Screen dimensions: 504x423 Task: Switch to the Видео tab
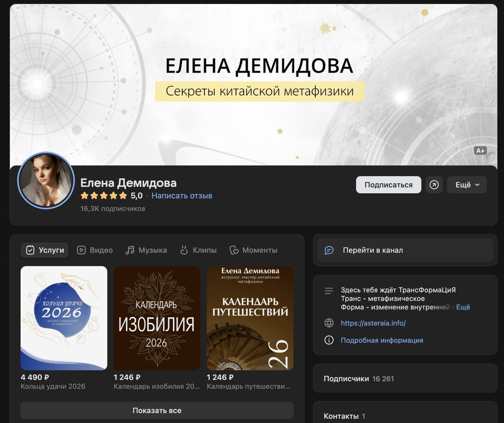[x=95, y=250]
